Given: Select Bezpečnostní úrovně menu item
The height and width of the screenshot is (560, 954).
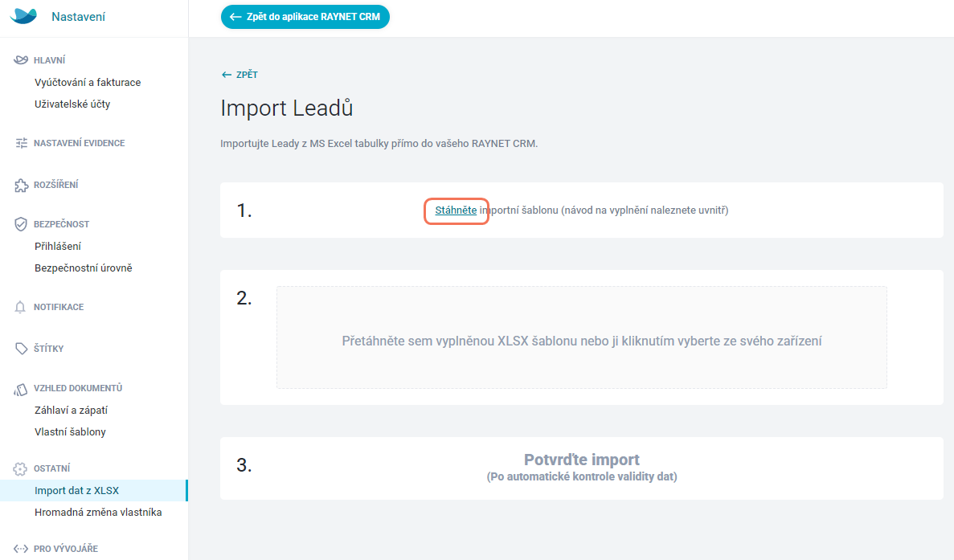Looking at the screenshot, I should [x=84, y=268].
